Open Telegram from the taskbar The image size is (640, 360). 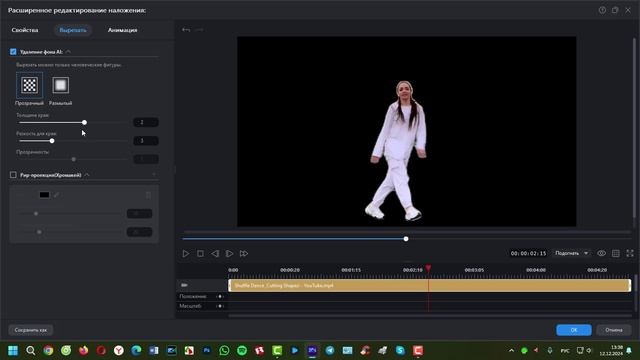tap(330, 351)
